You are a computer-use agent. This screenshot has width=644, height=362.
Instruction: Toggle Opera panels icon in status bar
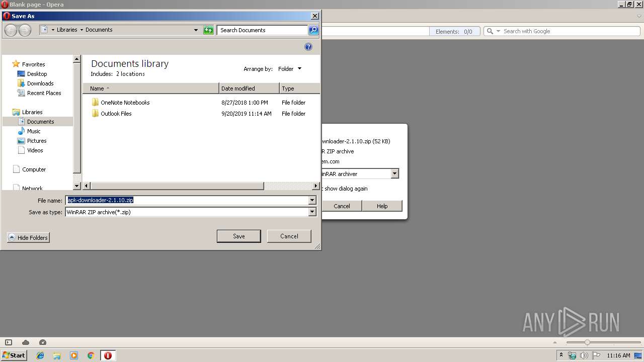pos(8,342)
